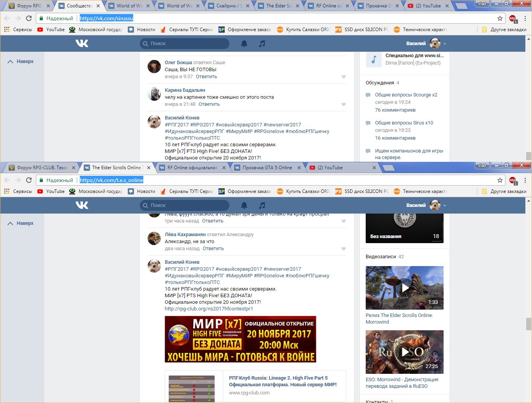Open Другие закладки folder in the bottom window

tap(504, 191)
